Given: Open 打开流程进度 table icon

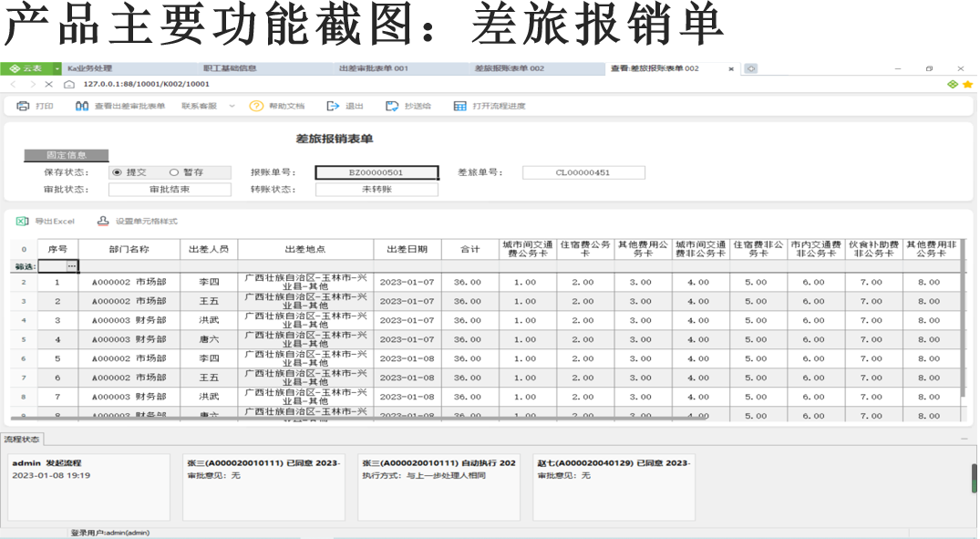Looking at the screenshot, I should pos(460,107).
